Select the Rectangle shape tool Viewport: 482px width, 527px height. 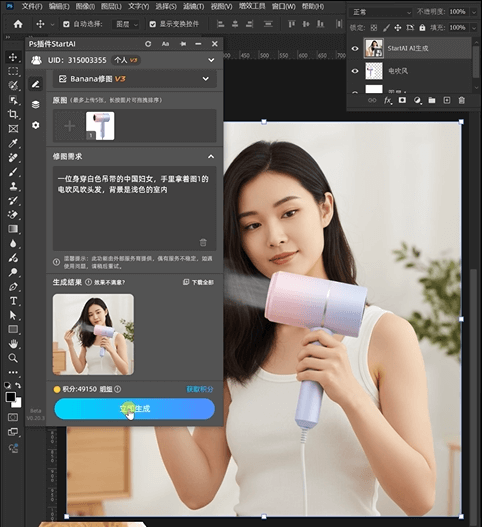13,329
